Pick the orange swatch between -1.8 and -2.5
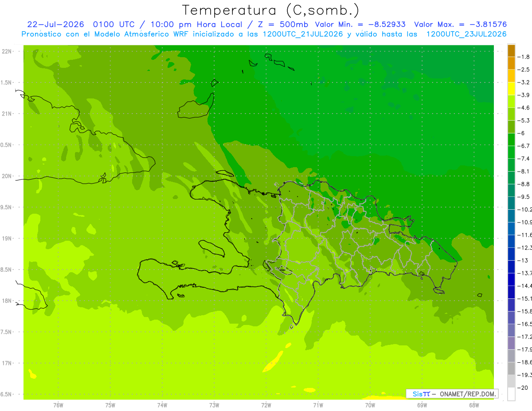 tap(511, 63)
